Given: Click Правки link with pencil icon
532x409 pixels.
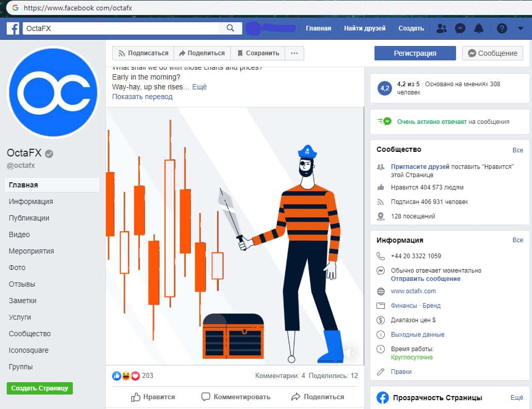Looking at the screenshot, I should (x=401, y=372).
